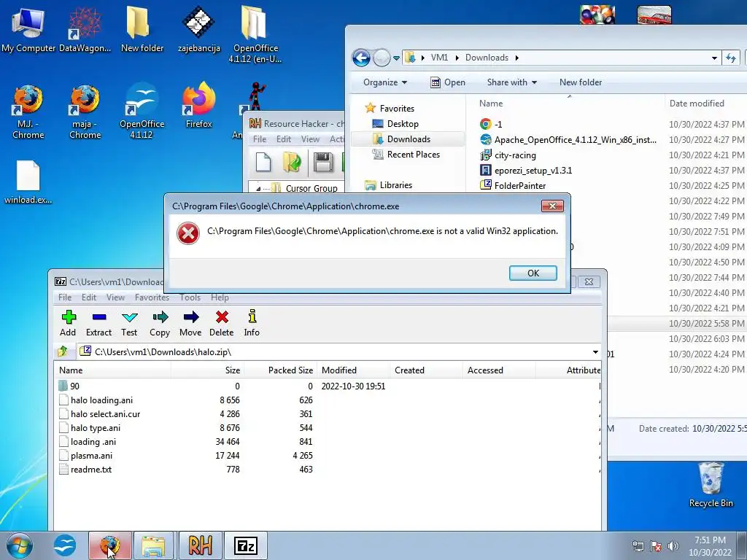Refresh the Downloads folder in Explorer

[731, 58]
